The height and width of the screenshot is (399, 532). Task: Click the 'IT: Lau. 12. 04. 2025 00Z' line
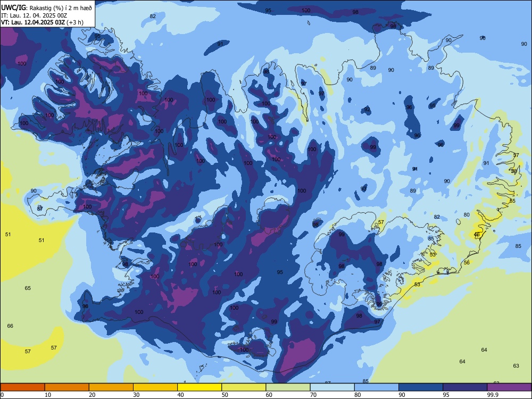[34, 15]
